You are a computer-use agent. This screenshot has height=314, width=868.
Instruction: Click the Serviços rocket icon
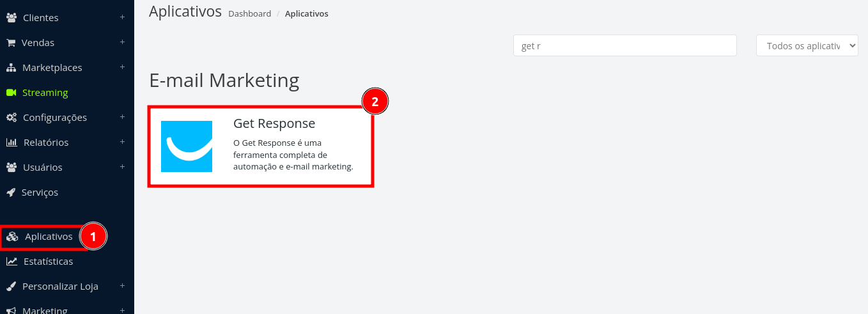[x=11, y=192]
